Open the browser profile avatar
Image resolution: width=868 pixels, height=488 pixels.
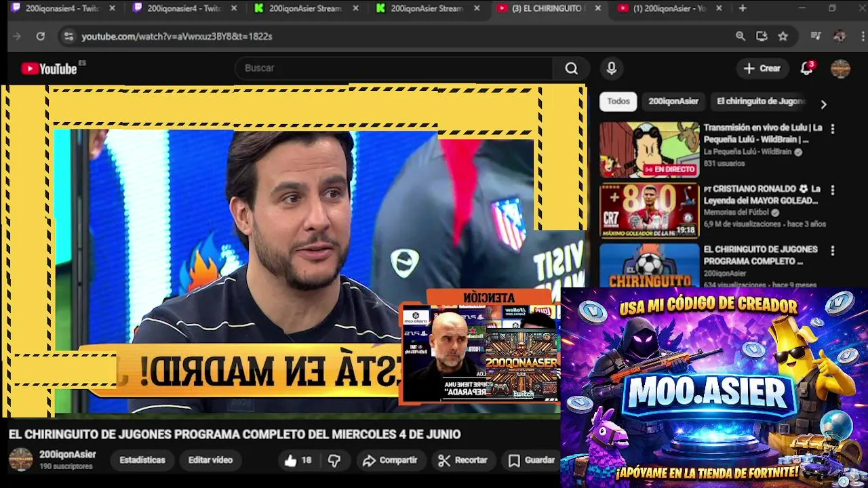point(840,36)
